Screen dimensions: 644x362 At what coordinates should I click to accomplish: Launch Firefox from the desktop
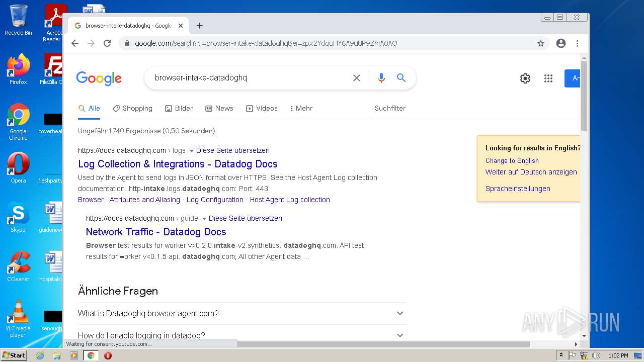coord(18,69)
